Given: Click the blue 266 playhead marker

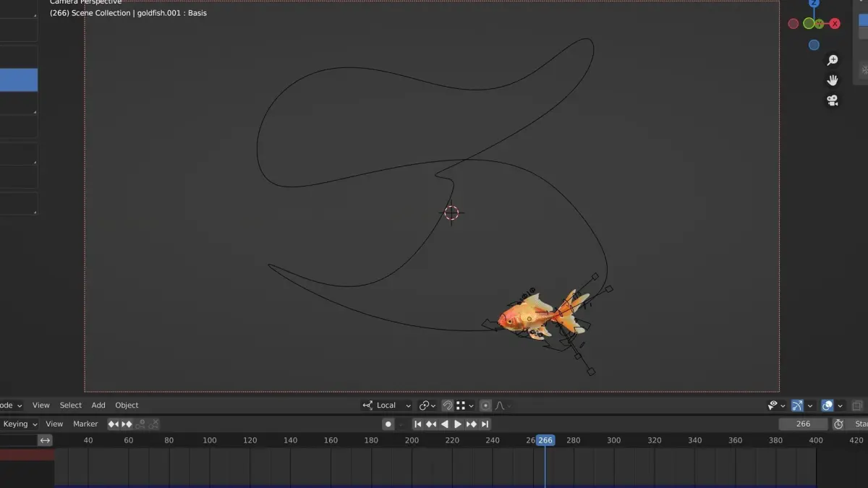Looking at the screenshot, I should tap(545, 440).
